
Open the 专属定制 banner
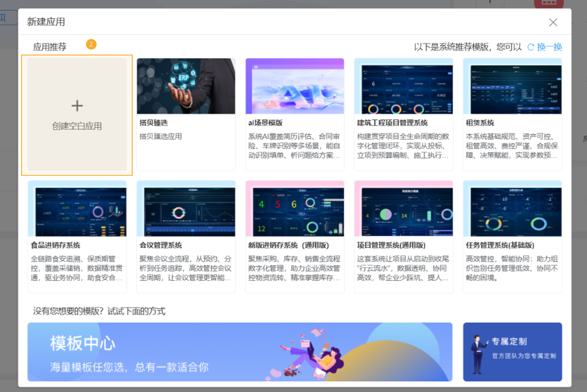512,352
